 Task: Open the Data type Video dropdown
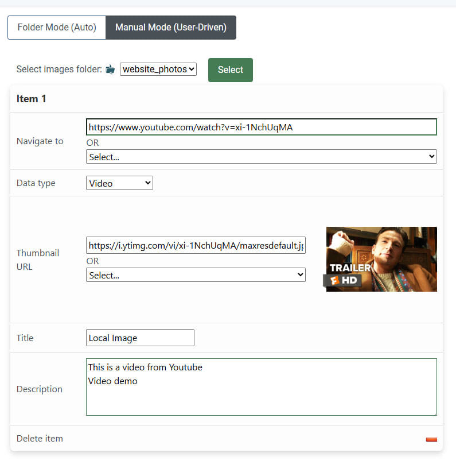pos(119,183)
